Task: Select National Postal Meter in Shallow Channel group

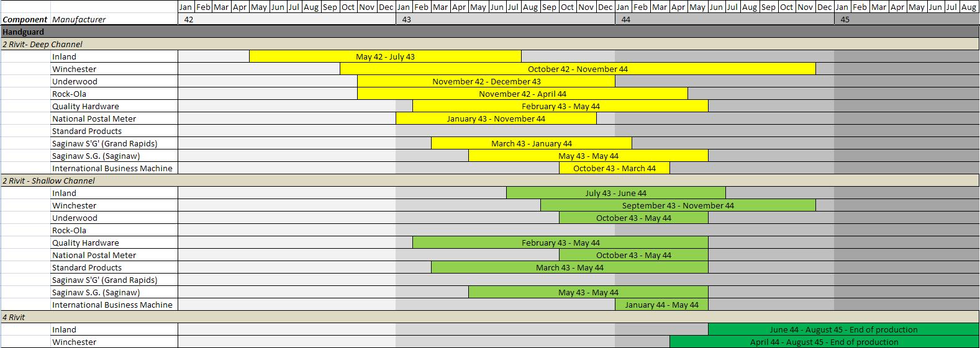Action: [114, 255]
